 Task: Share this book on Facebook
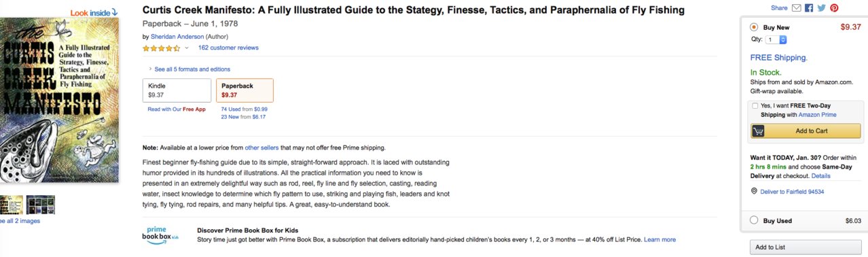coord(809,8)
